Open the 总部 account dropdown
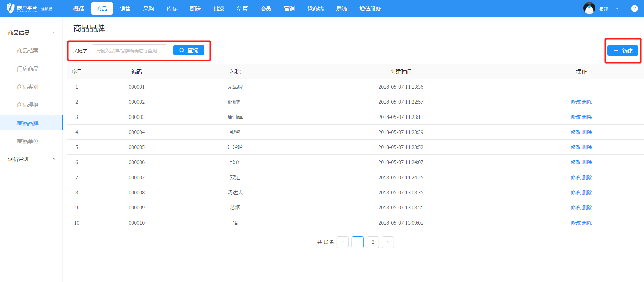This screenshot has width=644, height=282. coord(608,9)
